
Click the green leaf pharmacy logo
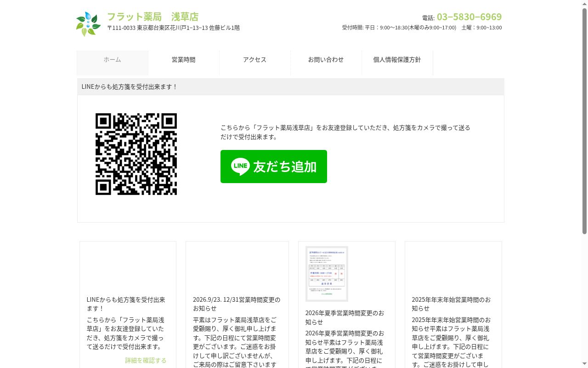point(89,24)
